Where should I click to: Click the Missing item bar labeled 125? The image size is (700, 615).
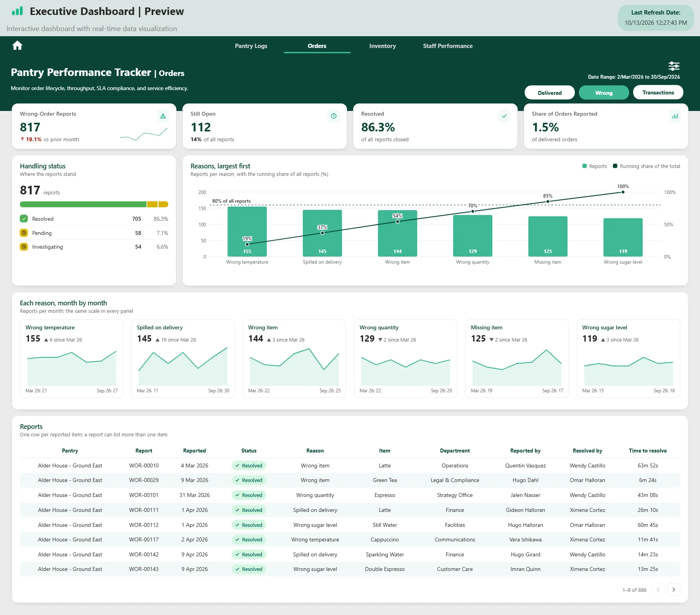[x=548, y=236]
